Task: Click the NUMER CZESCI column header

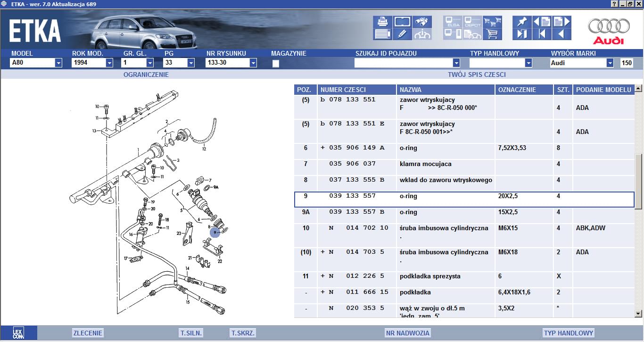Action: tap(357, 90)
